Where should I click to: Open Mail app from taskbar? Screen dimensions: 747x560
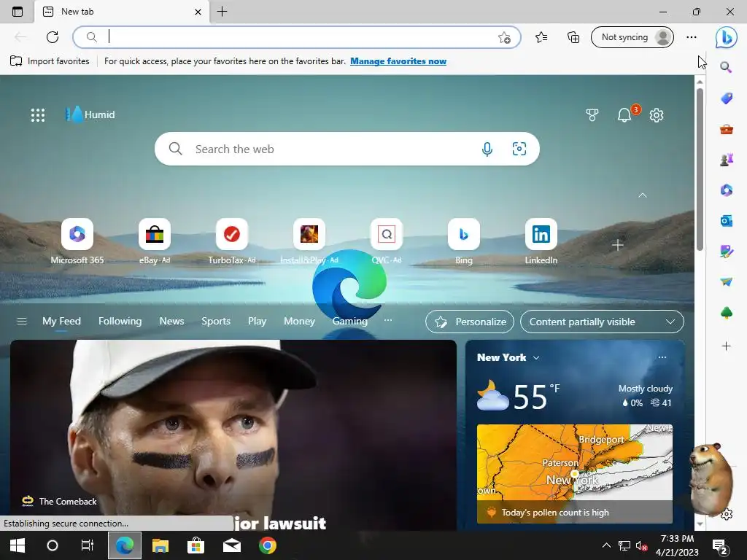click(231, 545)
